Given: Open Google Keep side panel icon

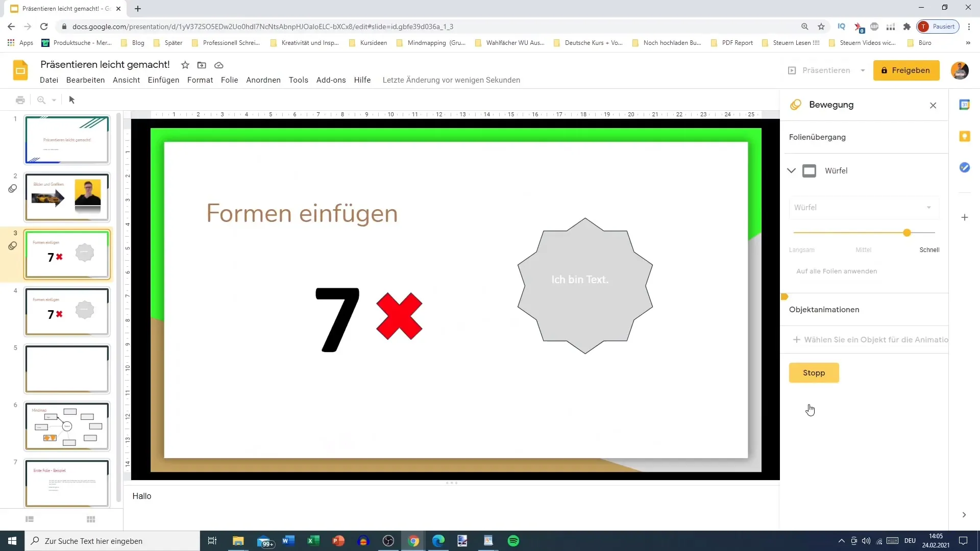Looking at the screenshot, I should pos(964,136).
